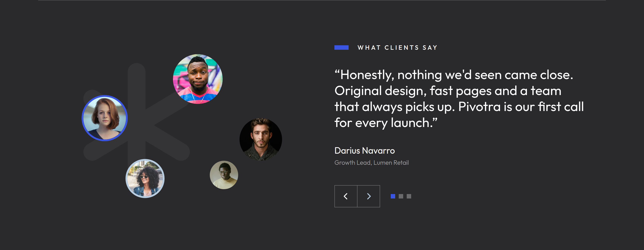Click the next testimonial arrow
Screen dimensions: 644x250
pyautogui.click(x=369, y=196)
